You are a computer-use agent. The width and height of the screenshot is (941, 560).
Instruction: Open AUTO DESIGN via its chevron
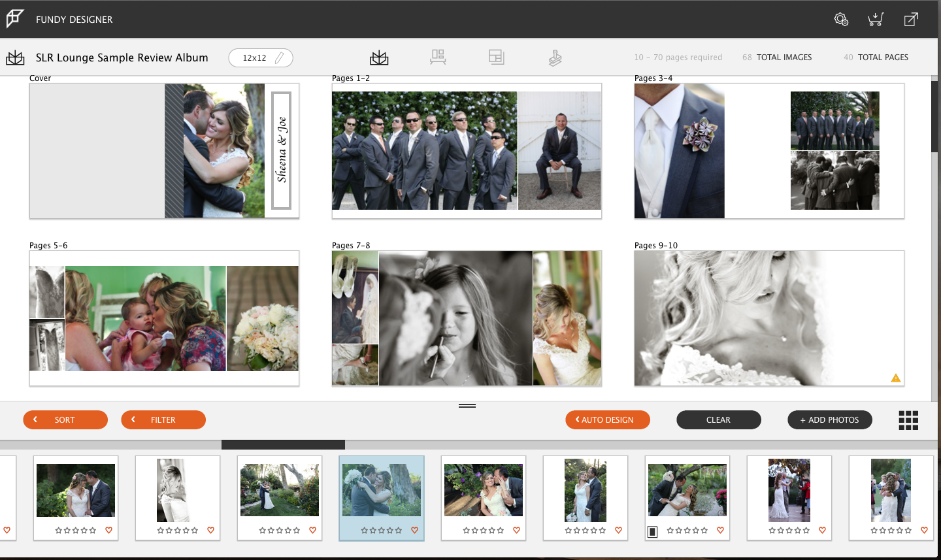tap(577, 420)
